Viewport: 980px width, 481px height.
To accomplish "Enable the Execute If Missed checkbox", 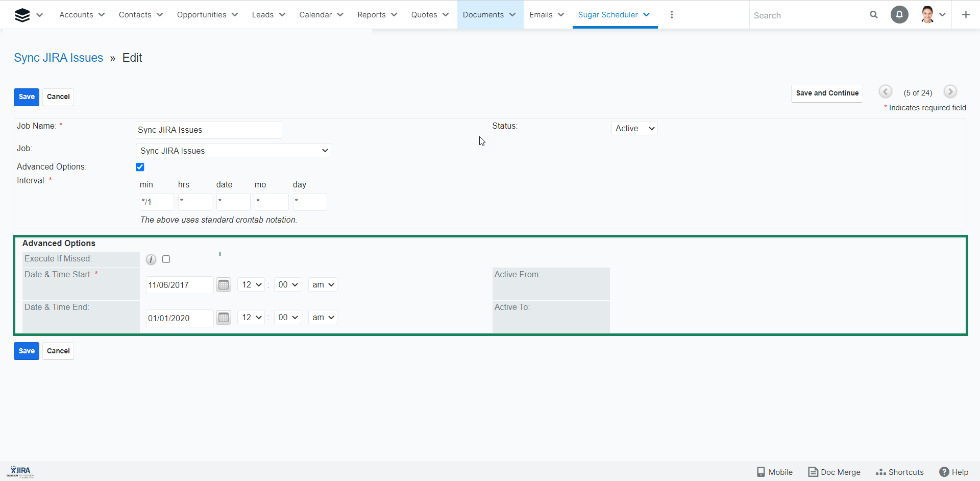I will click(x=166, y=259).
